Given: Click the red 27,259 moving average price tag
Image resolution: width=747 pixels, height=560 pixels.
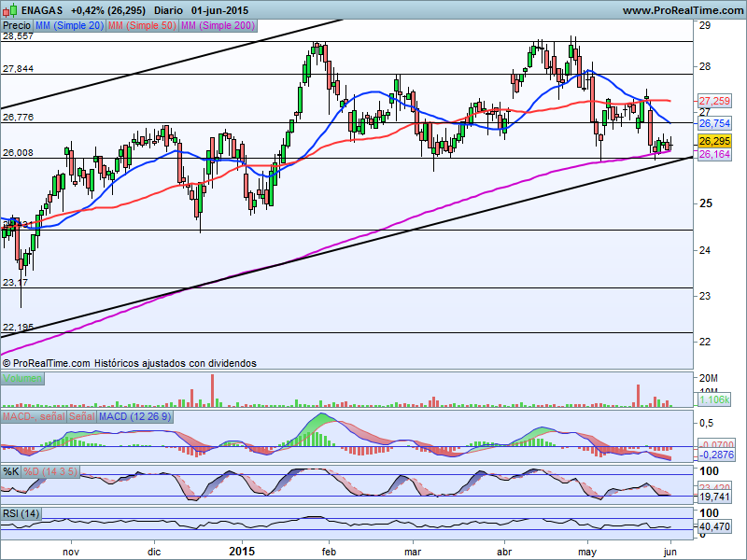Looking at the screenshot, I should click(x=714, y=100).
